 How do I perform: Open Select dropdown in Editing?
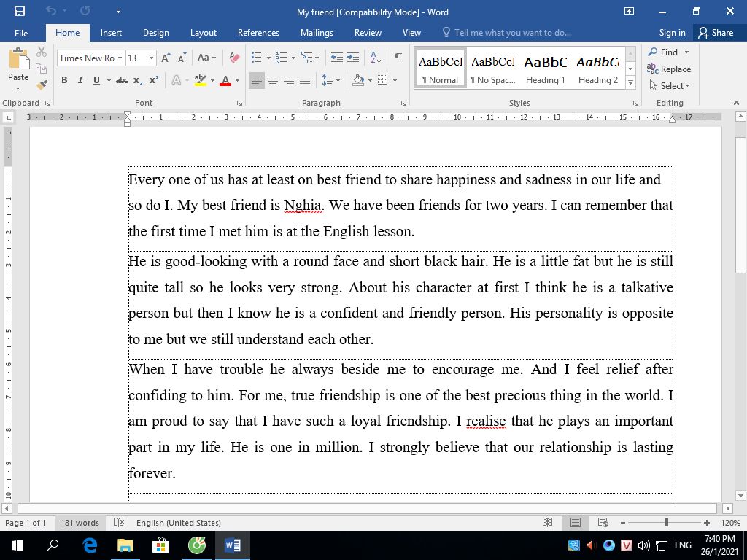pyautogui.click(x=670, y=86)
